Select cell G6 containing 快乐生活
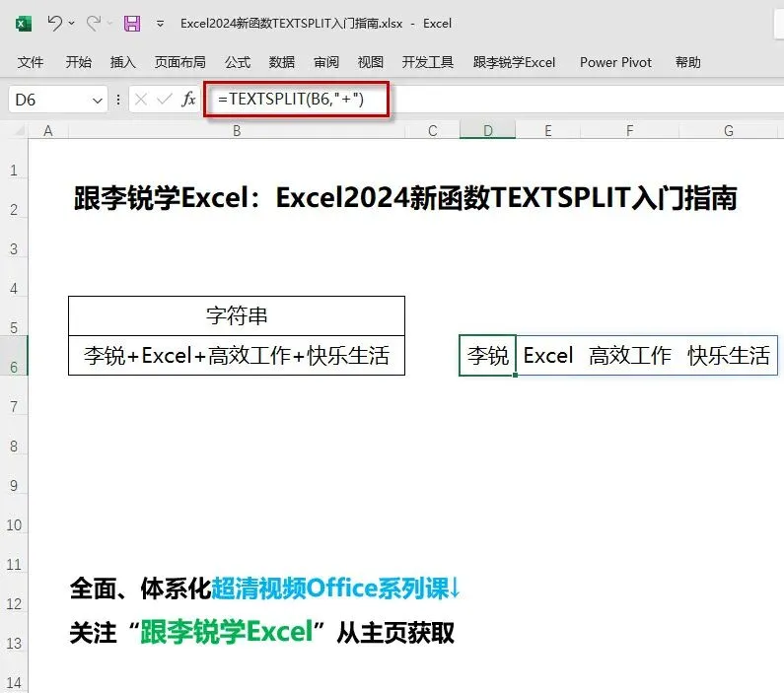784x693 pixels. pos(729,356)
